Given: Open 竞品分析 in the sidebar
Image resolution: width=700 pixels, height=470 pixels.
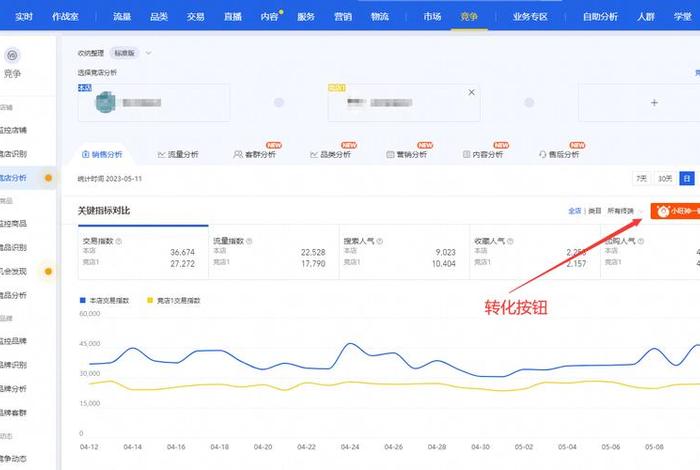Looking at the screenshot, I should [x=13, y=295].
